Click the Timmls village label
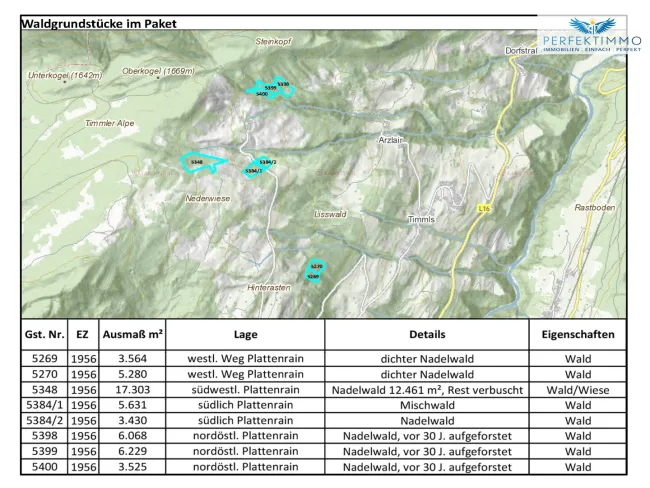 (421, 219)
